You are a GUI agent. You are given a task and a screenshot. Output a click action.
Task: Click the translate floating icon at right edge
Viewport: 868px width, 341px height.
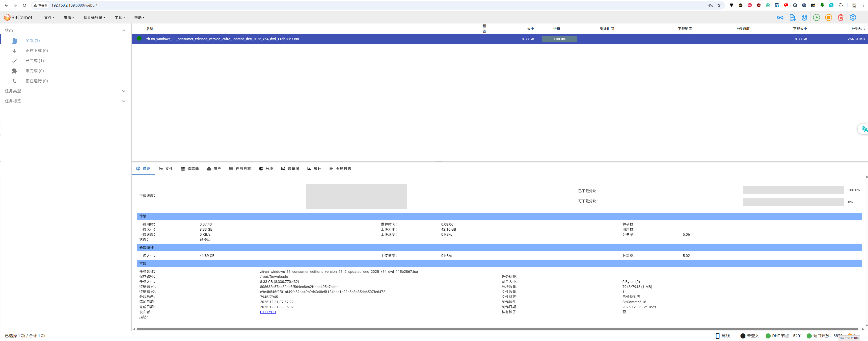[x=864, y=129]
